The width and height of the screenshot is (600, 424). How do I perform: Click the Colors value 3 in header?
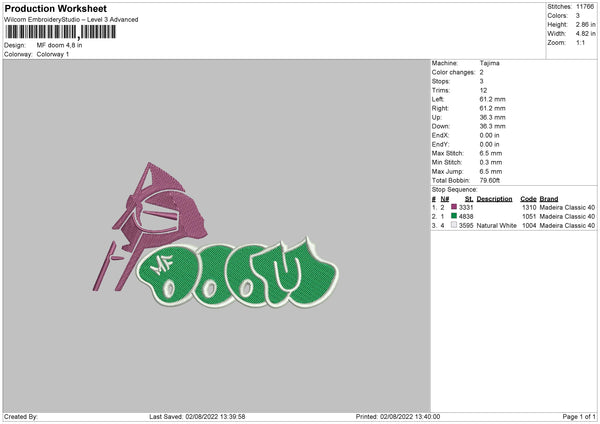coord(578,16)
